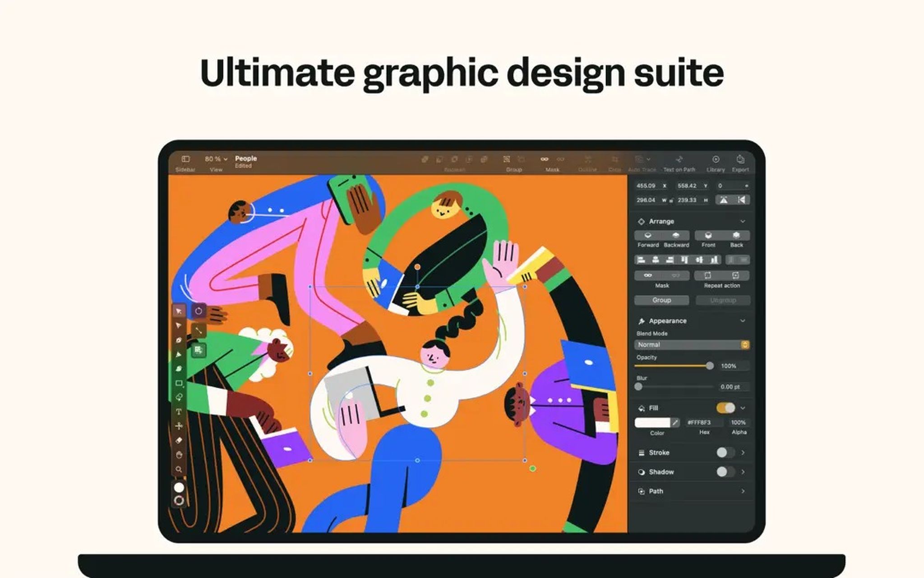The width and height of the screenshot is (924, 578).
Task: Open the zoom level menu at 80%
Action: click(x=215, y=159)
